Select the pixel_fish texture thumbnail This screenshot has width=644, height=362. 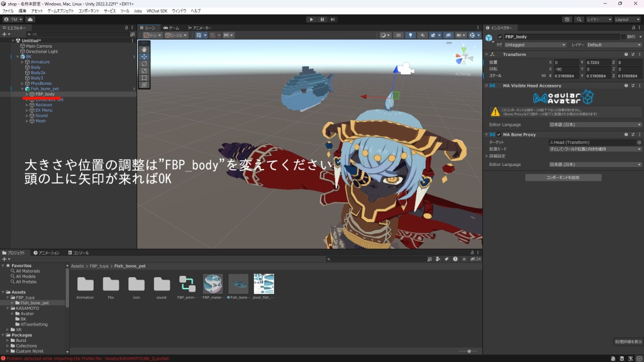(264, 284)
